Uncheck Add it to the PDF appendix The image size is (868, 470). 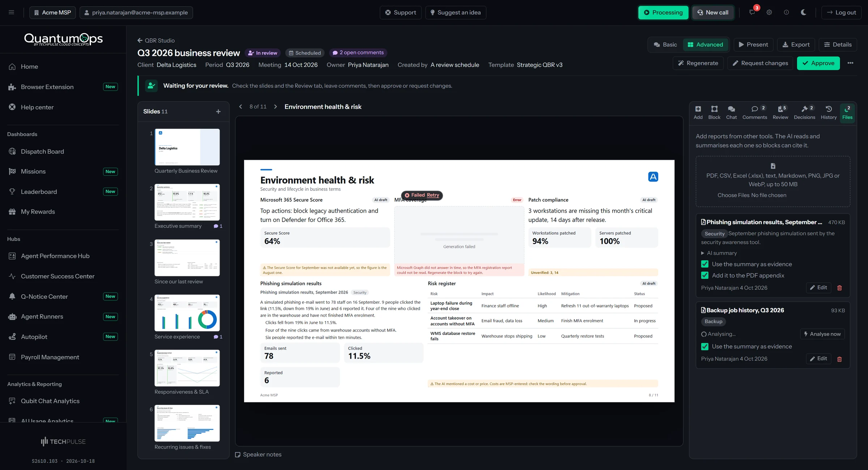705,275
